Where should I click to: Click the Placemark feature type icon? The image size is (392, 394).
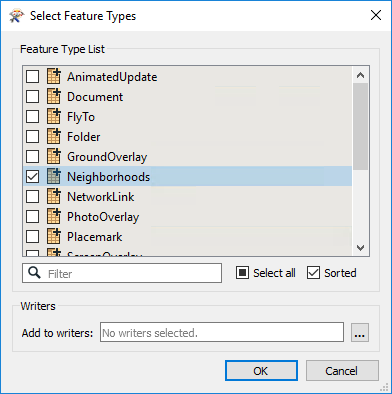(54, 236)
